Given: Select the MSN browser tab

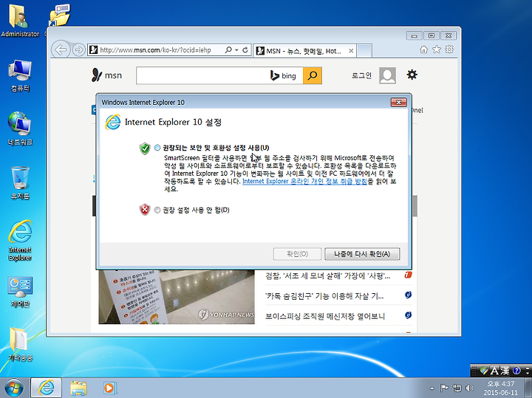Looking at the screenshot, I should (x=304, y=51).
